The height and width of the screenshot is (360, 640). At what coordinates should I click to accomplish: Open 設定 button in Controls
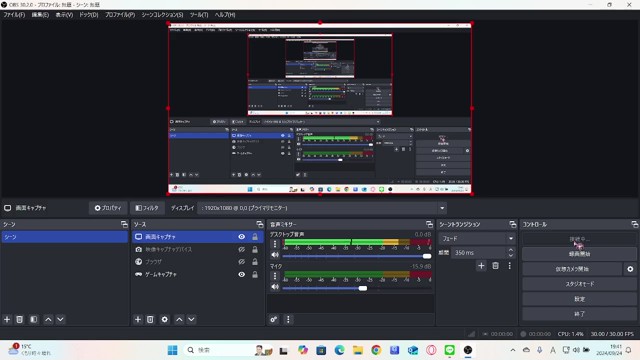(579, 299)
